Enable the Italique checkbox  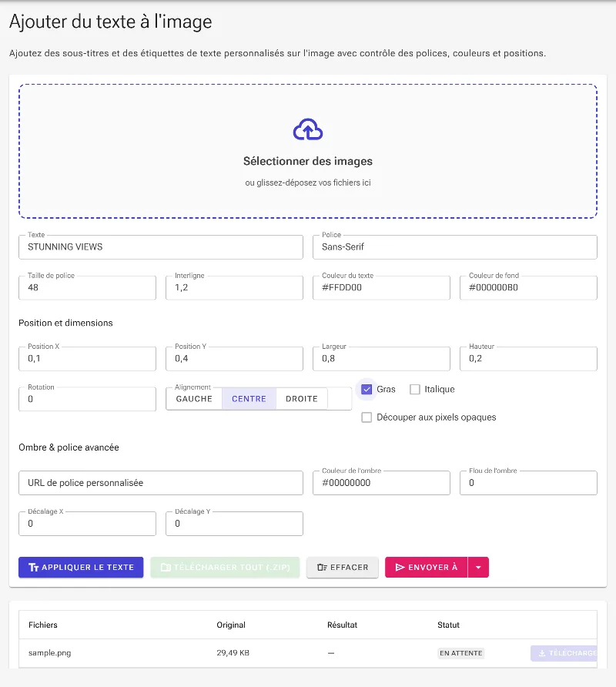[414, 389]
